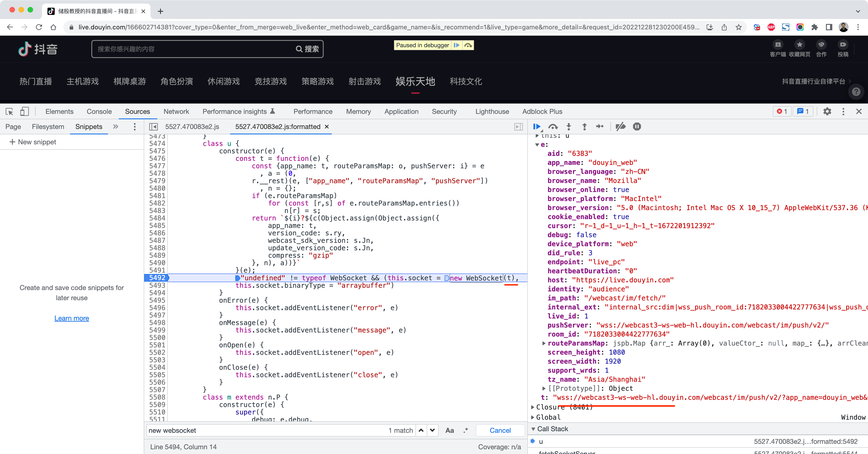Toggle regular expression search option
The height and width of the screenshot is (454, 868).
click(x=466, y=430)
